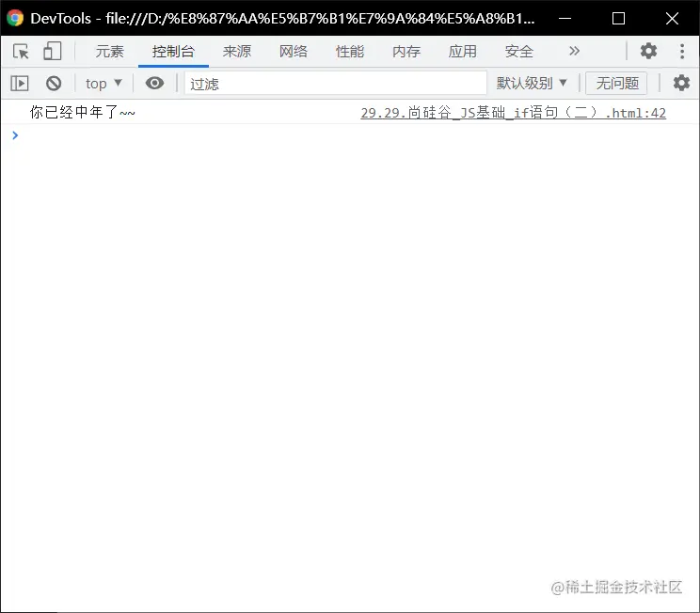Maximize the DevTools window

tap(618, 18)
